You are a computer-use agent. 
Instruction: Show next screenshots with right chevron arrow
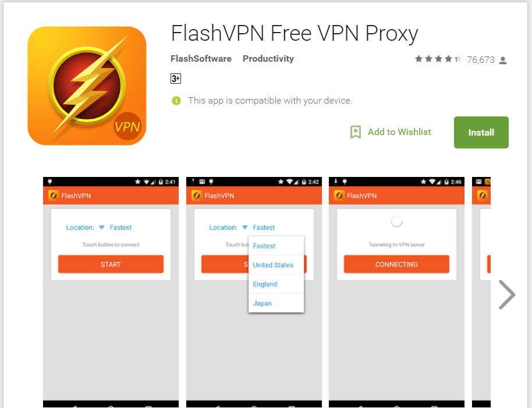(507, 295)
